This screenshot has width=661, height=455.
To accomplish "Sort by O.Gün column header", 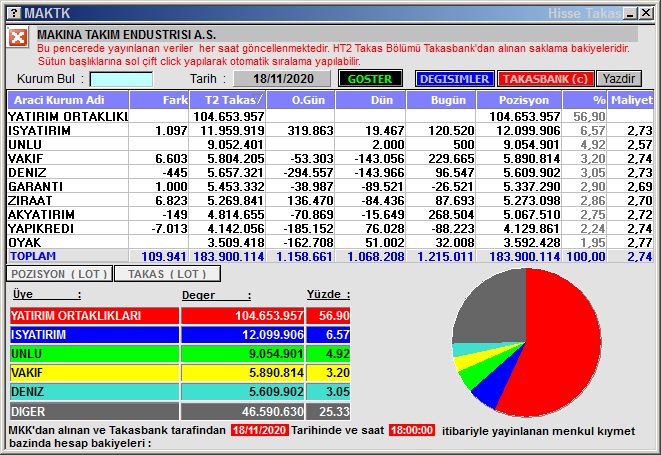I will click(301, 100).
